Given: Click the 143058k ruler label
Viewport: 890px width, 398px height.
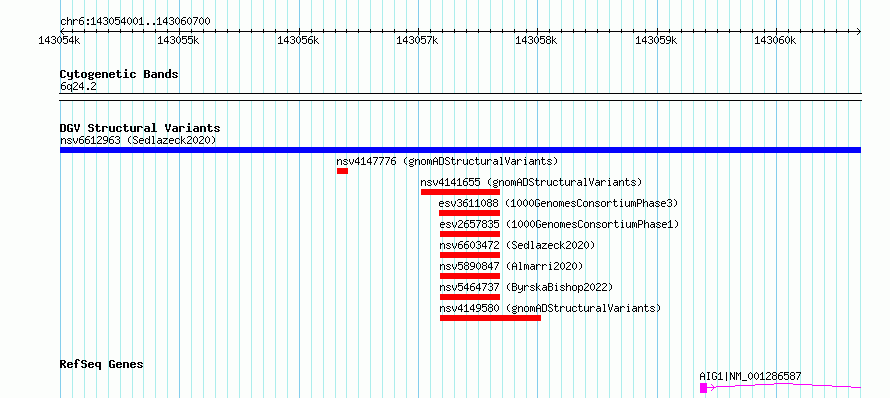Looking at the screenshot, I should pos(537,40).
